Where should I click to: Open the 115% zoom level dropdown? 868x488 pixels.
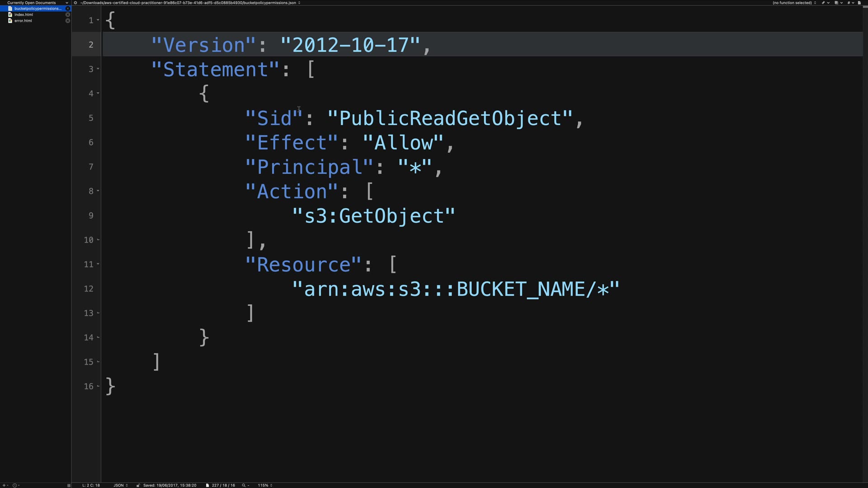coord(265,485)
